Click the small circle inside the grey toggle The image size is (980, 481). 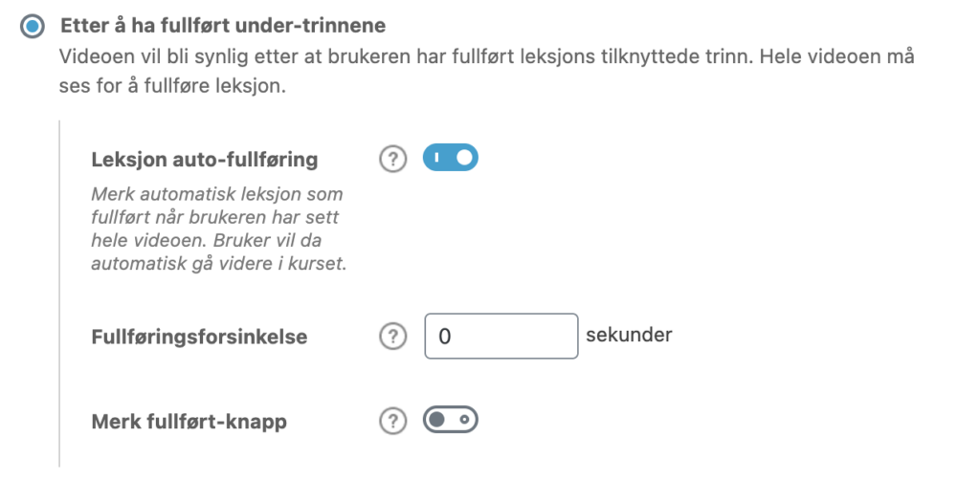click(x=464, y=420)
